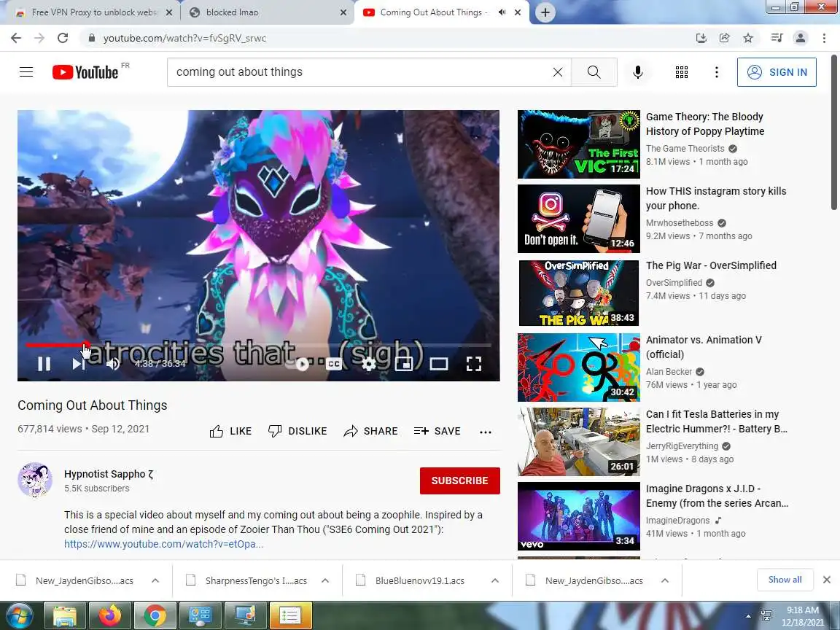Subscribe to Hypnotist Sappho
840x630 pixels.
tap(459, 481)
